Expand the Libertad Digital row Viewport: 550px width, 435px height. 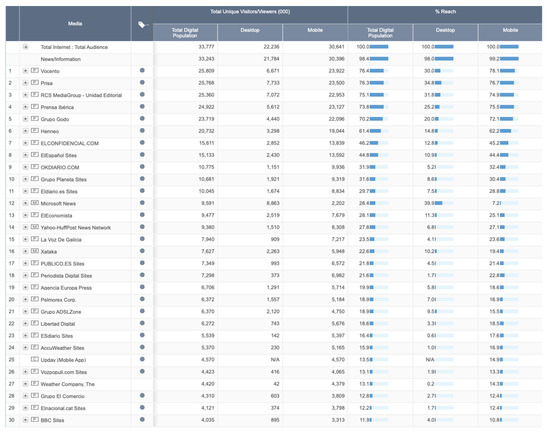click(x=25, y=324)
